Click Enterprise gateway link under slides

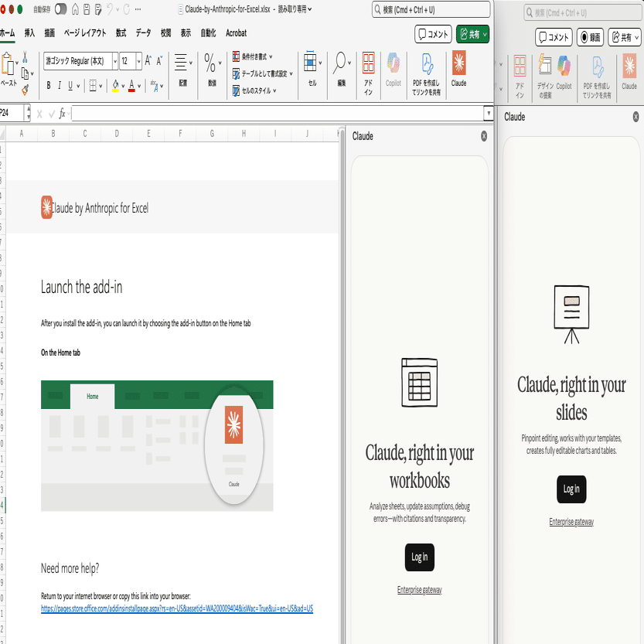tap(571, 522)
